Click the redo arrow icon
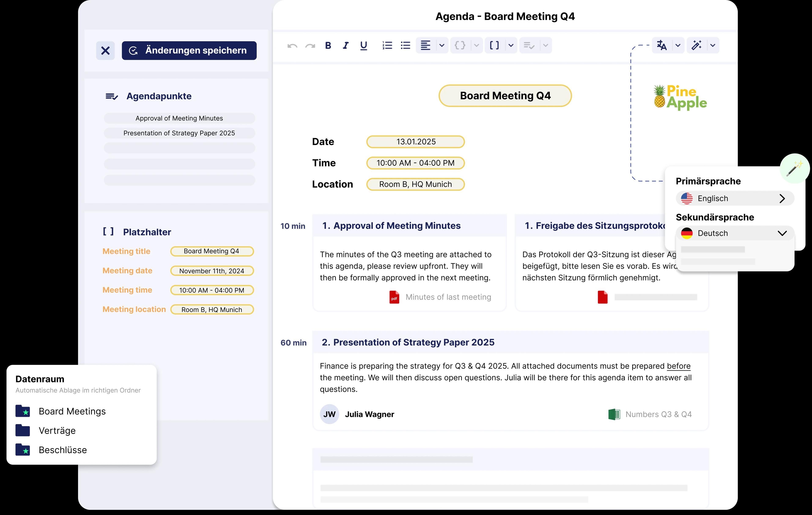This screenshot has width=812, height=515. [310, 46]
